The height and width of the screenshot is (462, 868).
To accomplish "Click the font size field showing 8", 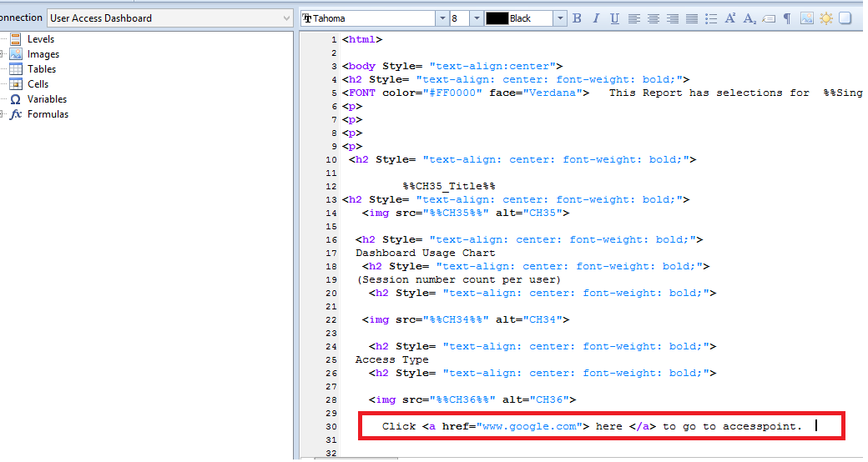I will 460,18.
